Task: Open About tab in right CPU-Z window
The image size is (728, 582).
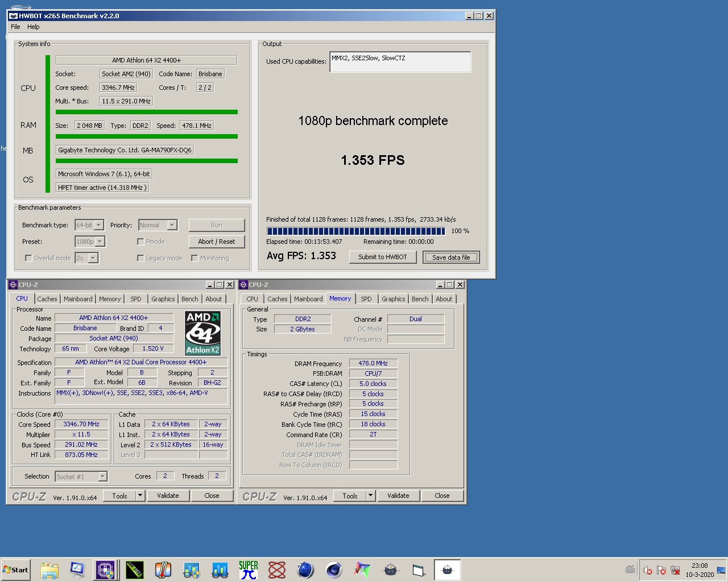Action: 444,299
